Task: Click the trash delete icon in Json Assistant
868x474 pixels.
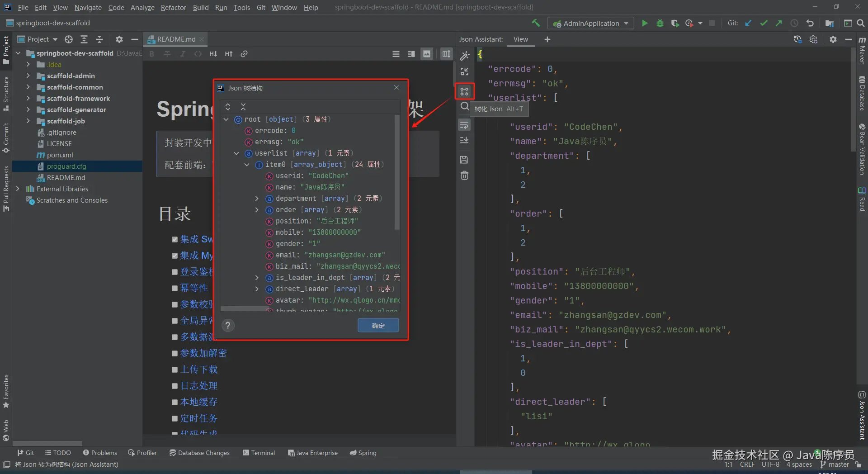Action: pos(464,175)
